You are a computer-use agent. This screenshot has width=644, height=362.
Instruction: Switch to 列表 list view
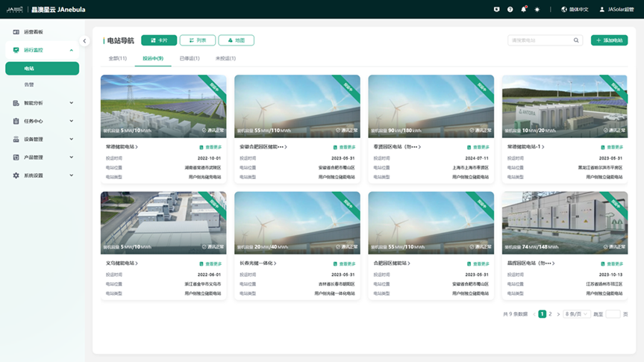[197, 40]
